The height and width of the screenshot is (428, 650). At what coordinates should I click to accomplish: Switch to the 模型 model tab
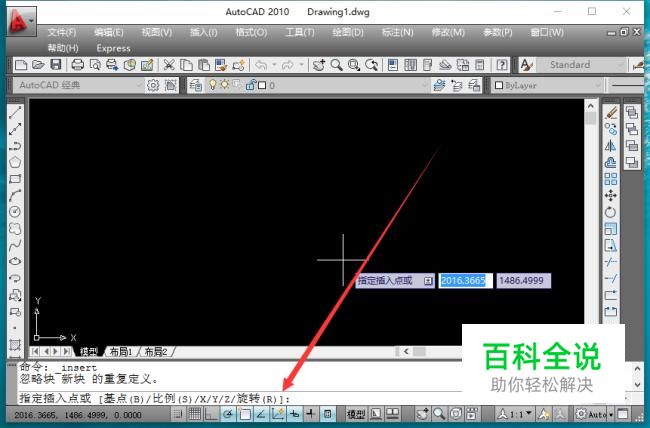tap(89, 352)
